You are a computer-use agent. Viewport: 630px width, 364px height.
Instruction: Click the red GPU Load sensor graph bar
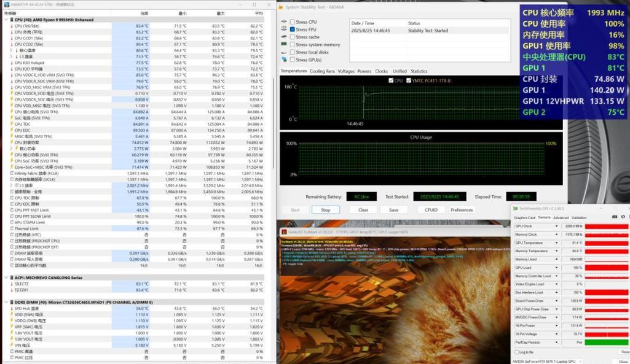pyautogui.click(x=606, y=268)
